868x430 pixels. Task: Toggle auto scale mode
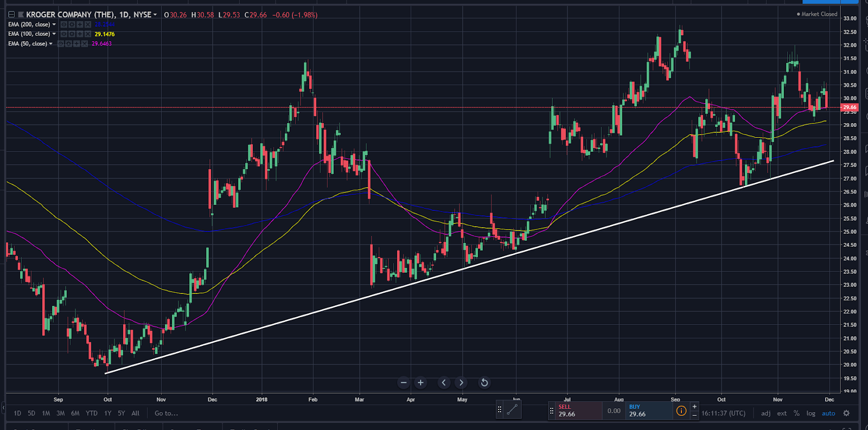click(828, 413)
